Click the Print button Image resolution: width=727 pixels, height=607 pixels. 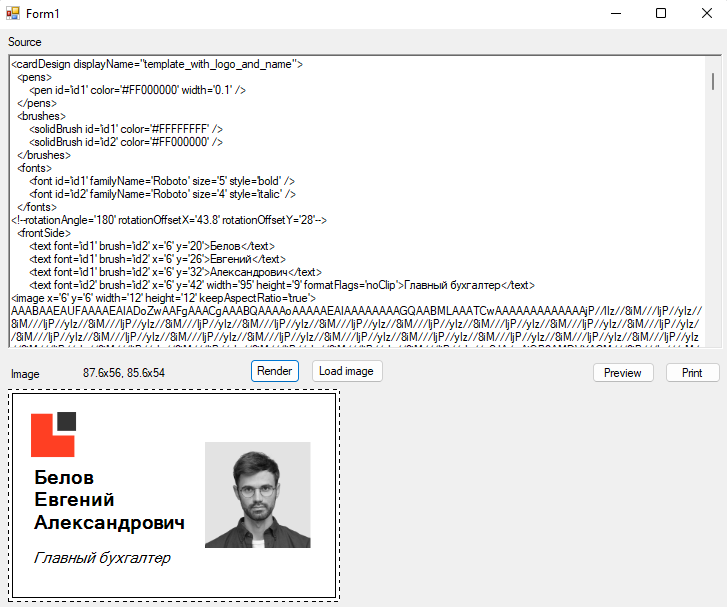pyautogui.click(x=692, y=373)
